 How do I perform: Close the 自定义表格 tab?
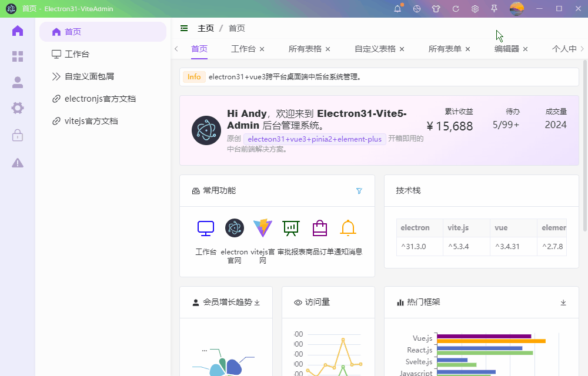pos(402,49)
